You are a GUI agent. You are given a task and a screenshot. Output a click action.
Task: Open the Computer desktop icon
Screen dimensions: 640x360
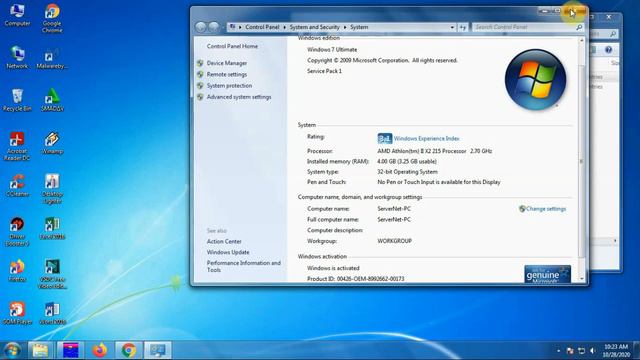17,16
